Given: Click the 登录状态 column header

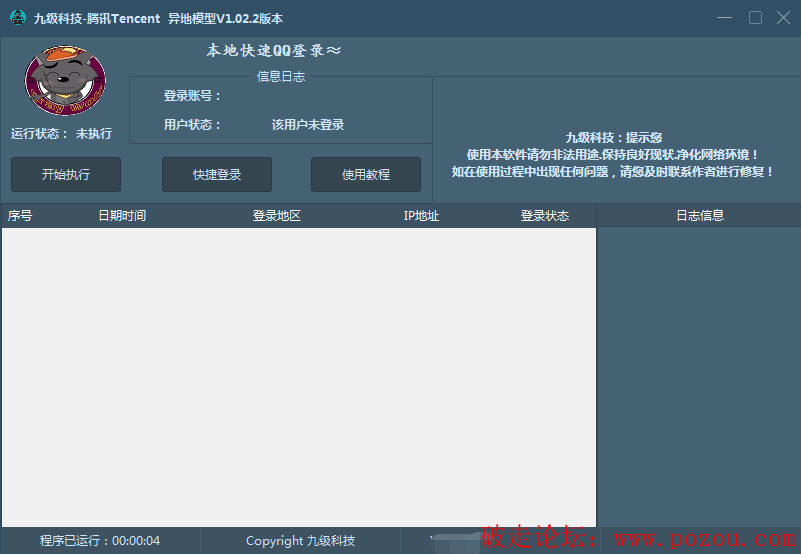Looking at the screenshot, I should click(545, 216).
